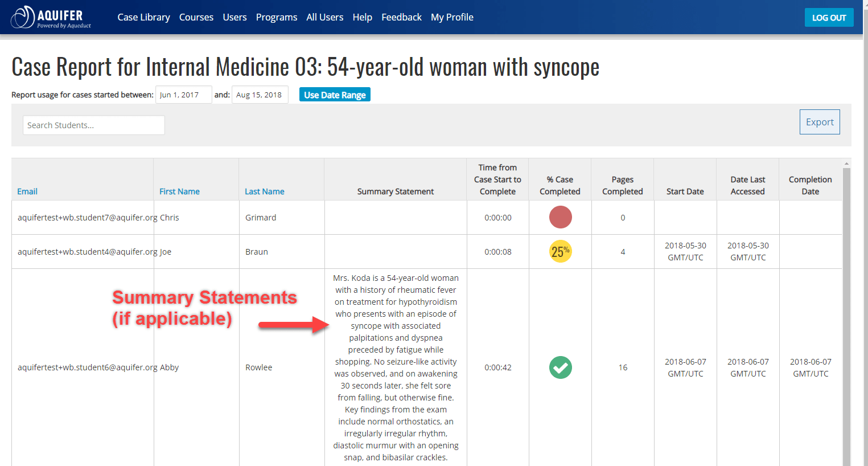Select email aquifertest+wb.student7@aquifer.org

pyautogui.click(x=88, y=218)
